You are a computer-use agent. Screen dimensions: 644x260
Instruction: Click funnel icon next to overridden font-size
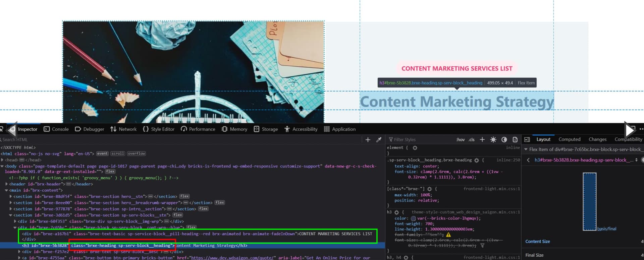click(482, 245)
